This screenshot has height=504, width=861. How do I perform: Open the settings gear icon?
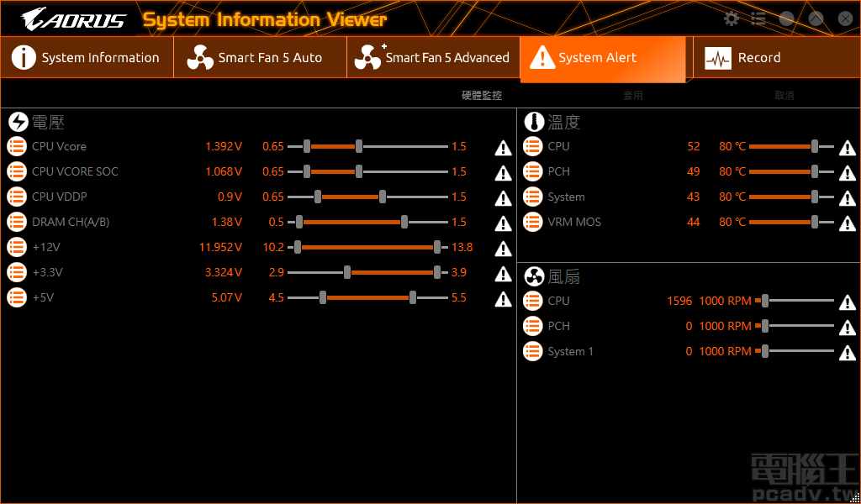click(x=732, y=19)
